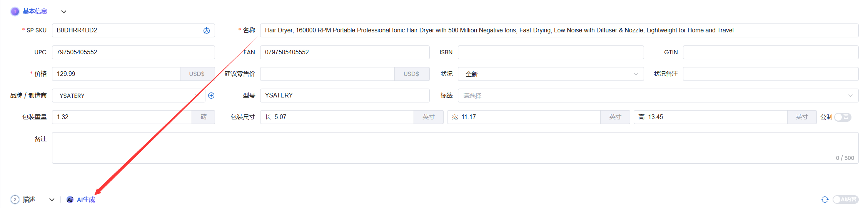
Task: Click the 建议零售价 price input
Action: (327, 74)
